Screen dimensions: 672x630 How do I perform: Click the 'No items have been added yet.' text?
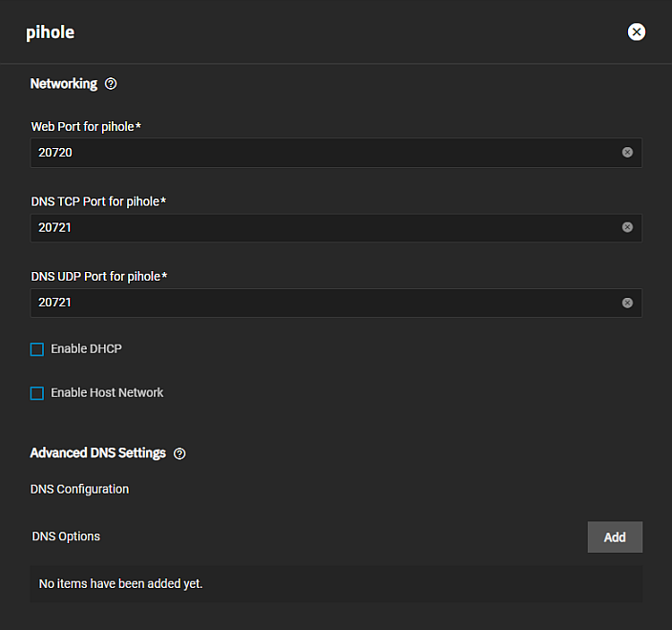(120, 584)
